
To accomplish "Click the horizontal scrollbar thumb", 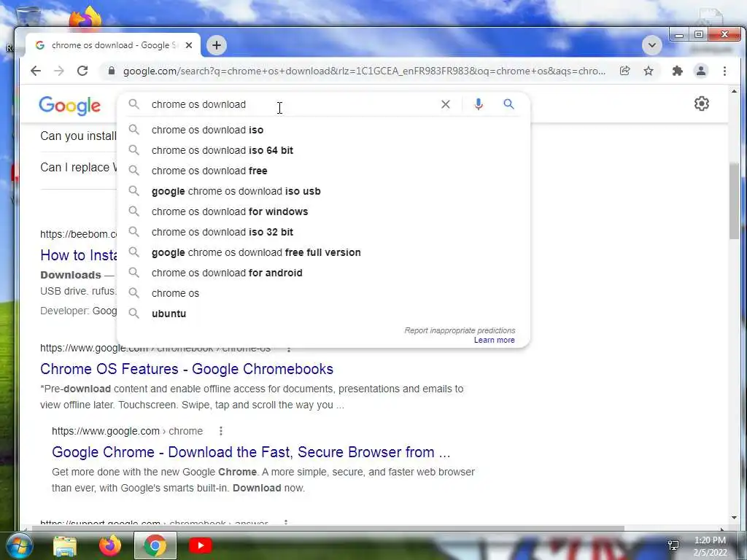I will tap(328, 528).
